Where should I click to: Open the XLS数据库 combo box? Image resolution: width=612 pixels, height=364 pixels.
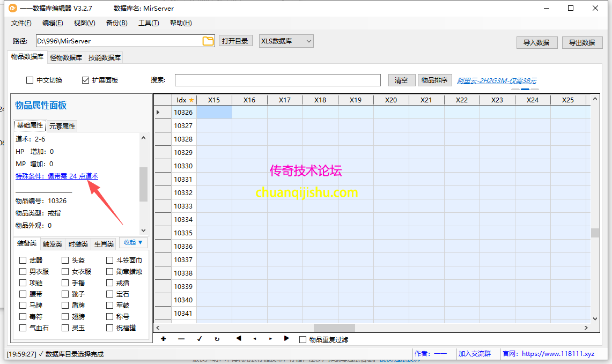pyautogui.click(x=286, y=41)
